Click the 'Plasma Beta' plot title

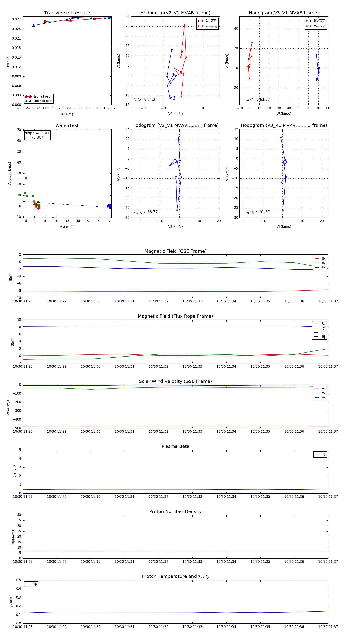click(175, 446)
